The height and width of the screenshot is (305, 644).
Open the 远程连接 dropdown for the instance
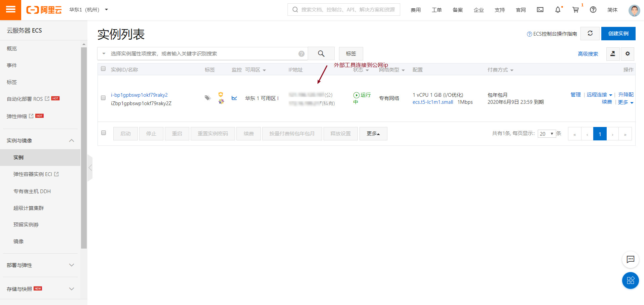click(600, 95)
